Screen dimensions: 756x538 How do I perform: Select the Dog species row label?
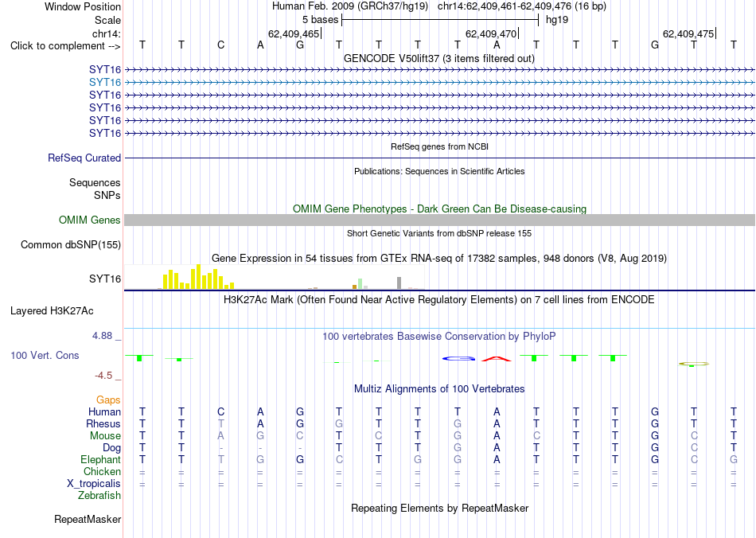[111, 448]
